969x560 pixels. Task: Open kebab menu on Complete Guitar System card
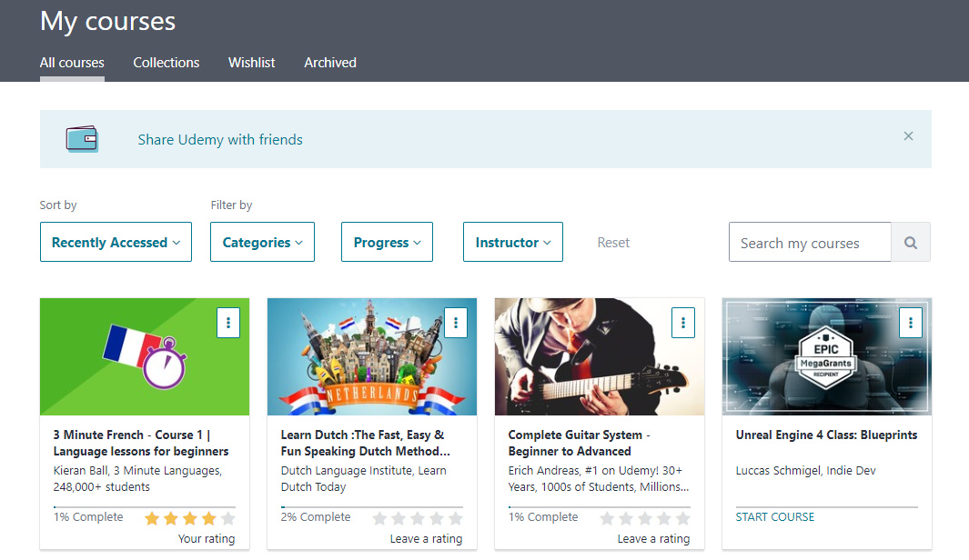tap(683, 323)
